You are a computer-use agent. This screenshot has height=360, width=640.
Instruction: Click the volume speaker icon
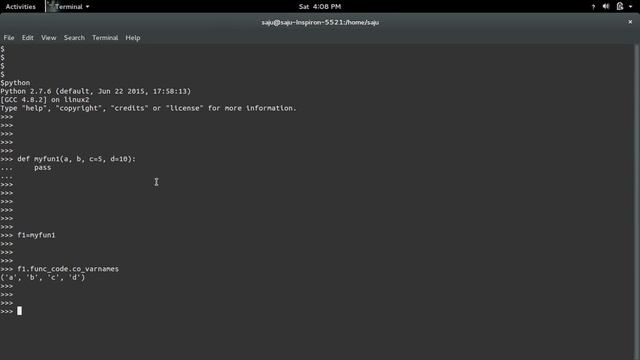(606, 7)
